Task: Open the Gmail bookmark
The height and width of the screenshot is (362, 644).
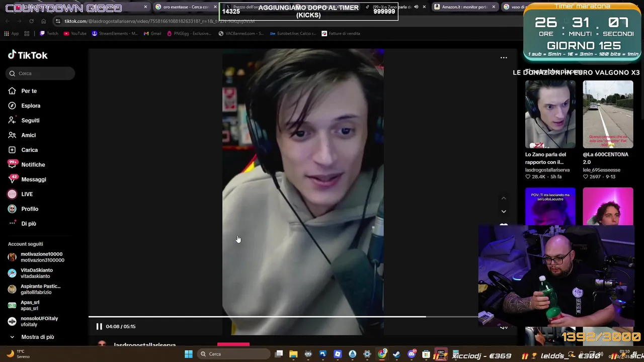Action: [x=152, y=34]
